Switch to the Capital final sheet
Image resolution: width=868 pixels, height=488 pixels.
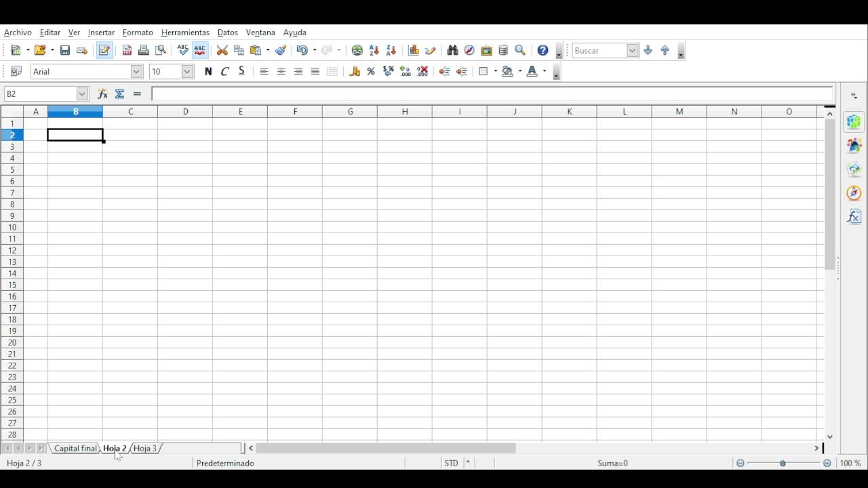75,449
